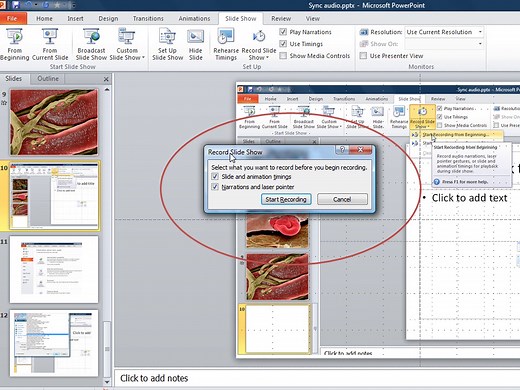
Task: Enable Use Presenter View checkbox
Action: point(363,56)
